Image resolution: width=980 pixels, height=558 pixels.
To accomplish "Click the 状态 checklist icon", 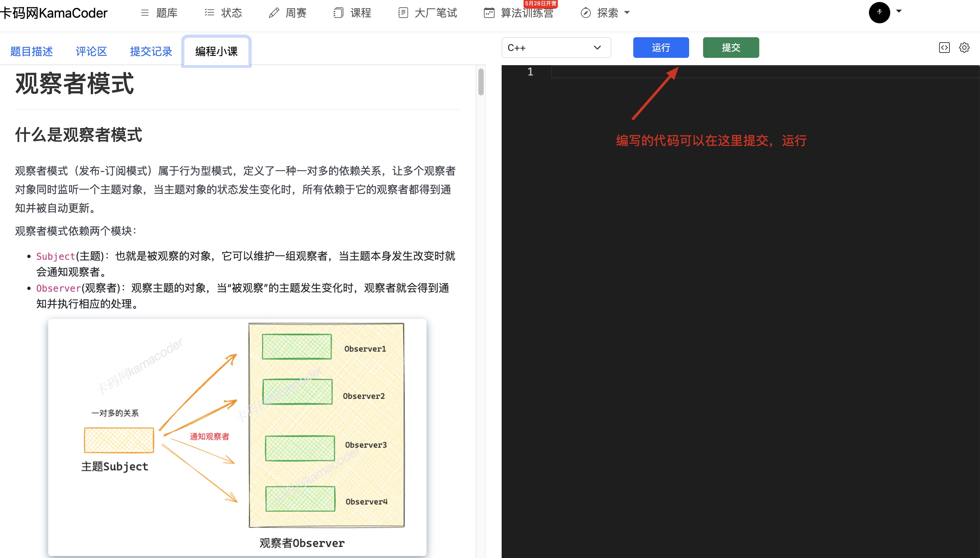I will click(209, 13).
